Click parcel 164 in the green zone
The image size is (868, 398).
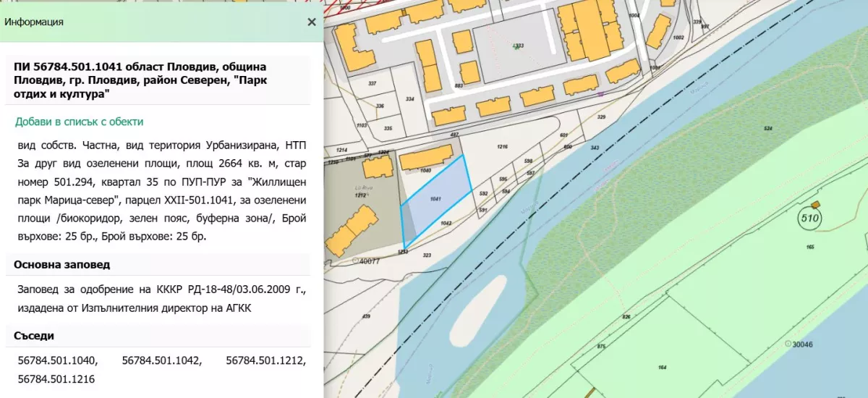(662, 368)
